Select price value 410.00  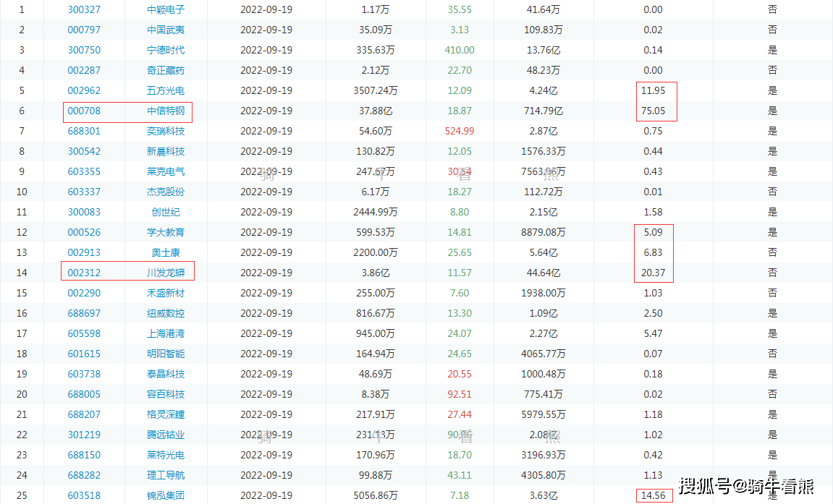460,50
